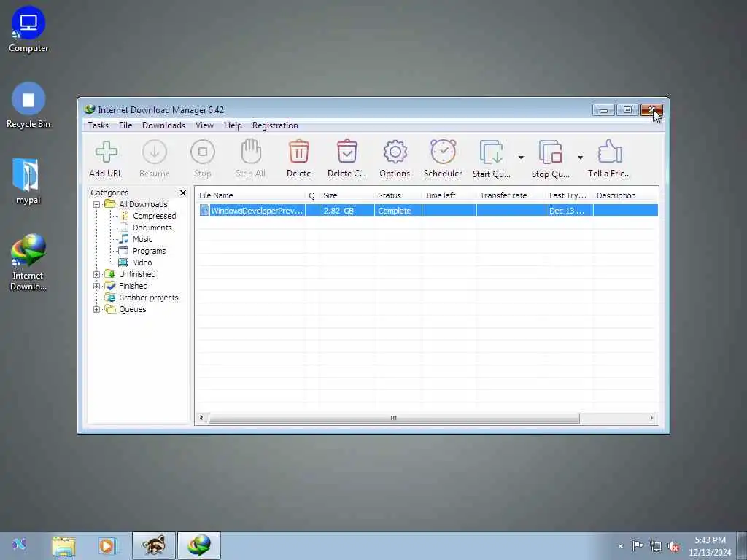Sort by Status column header
Image resolution: width=747 pixels, height=560 pixels.
point(398,195)
